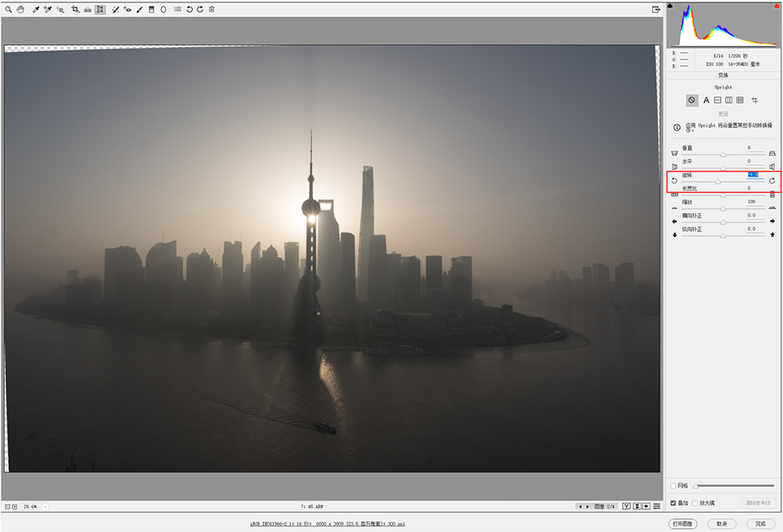The image size is (783, 532).
Task: Select the Graduated Filter tool
Action: click(151, 10)
